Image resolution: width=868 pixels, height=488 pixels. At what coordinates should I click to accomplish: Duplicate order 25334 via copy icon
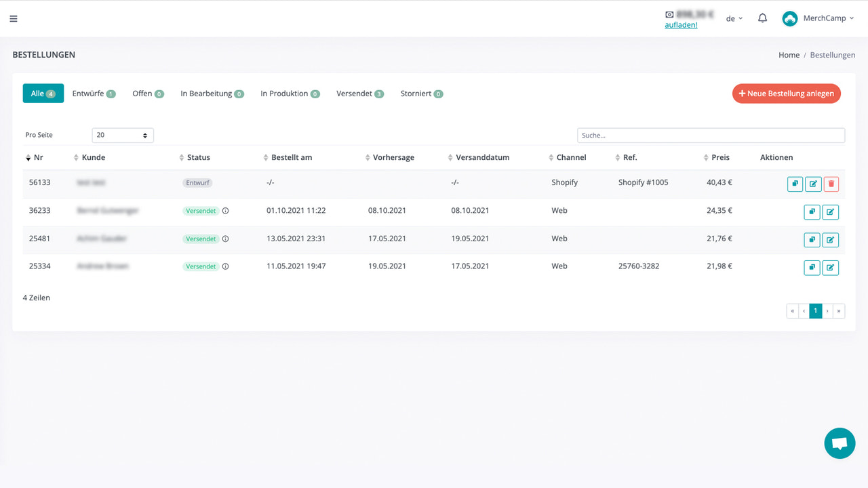click(x=812, y=267)
